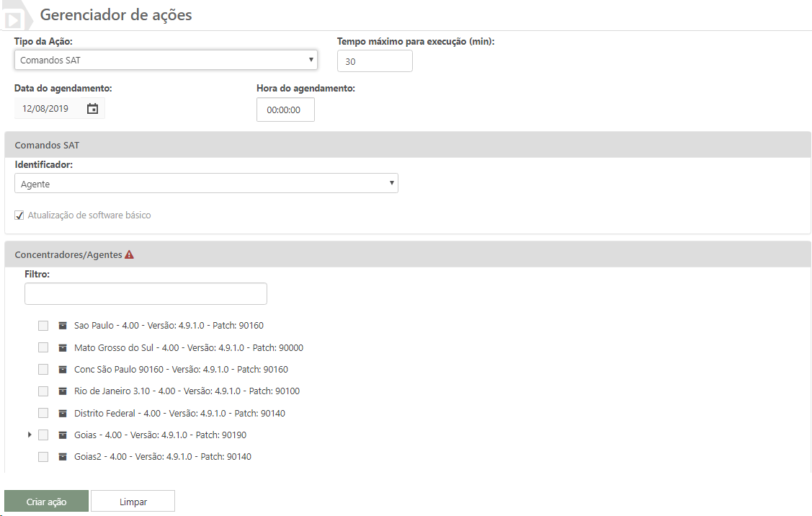Click the archive icon for Distrito Federal

[x=63, y=413]
